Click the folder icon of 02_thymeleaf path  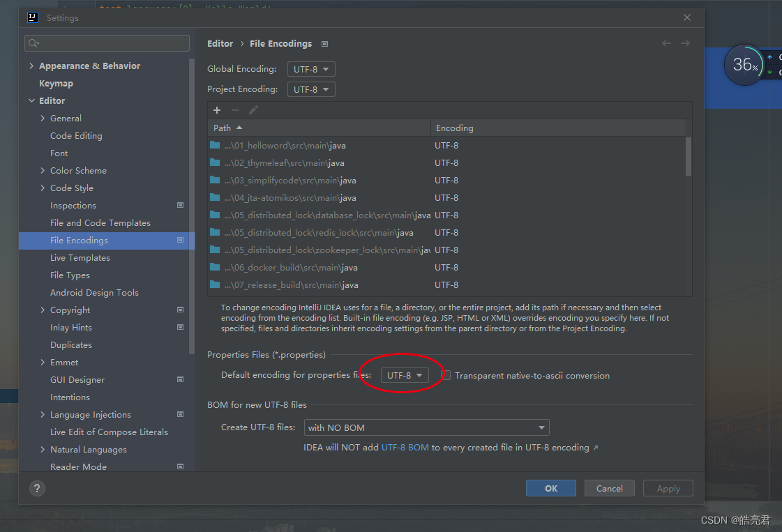click(x=215, y=162)
